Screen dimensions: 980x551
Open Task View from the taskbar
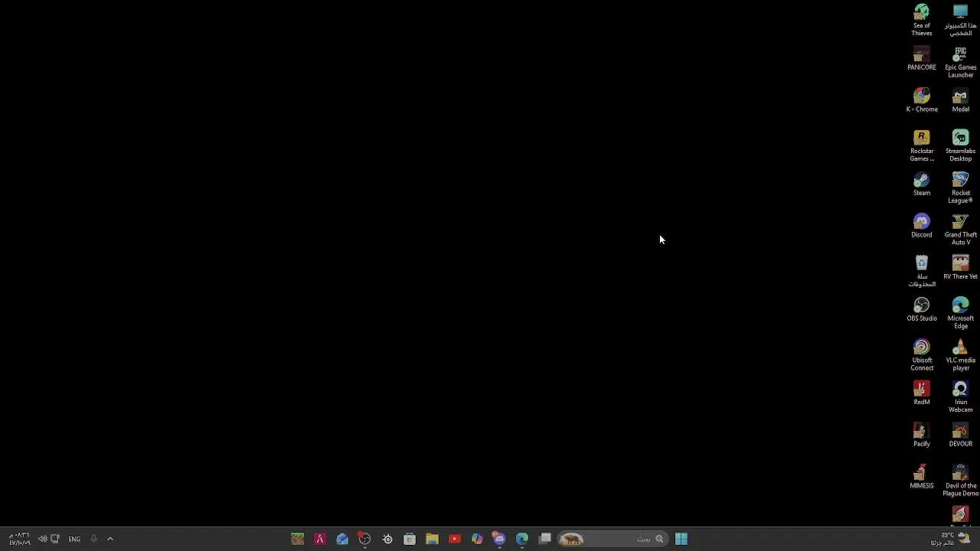(x=544, y=539)
